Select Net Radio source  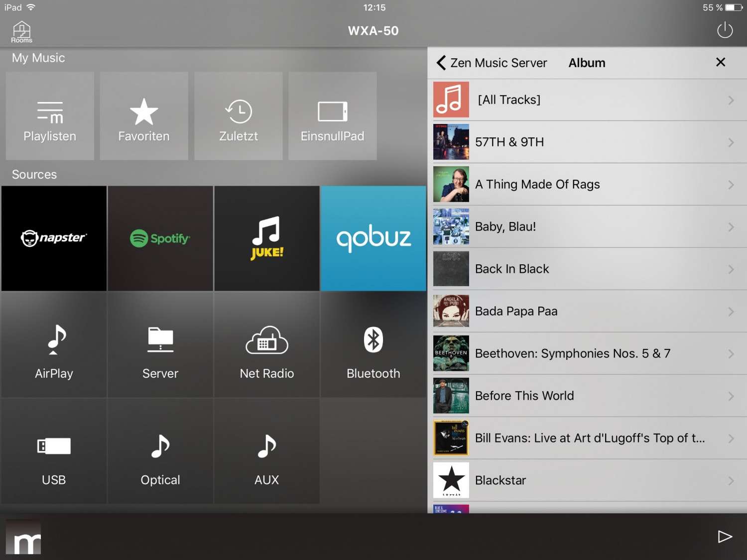click(267, 345)
